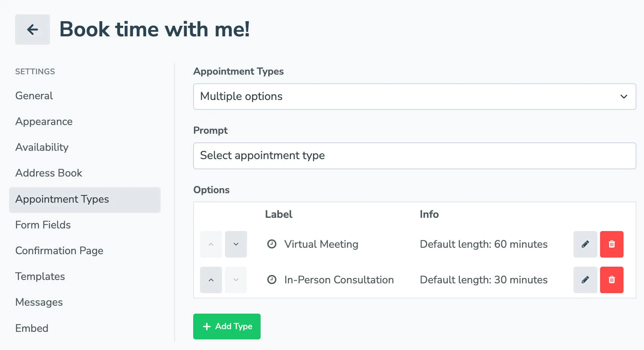Click the clock icon beside In-Person Consultation
Image resolution: width=644 pixels, height=350 pixels.
pyautogui.click(x=271, y=280)
